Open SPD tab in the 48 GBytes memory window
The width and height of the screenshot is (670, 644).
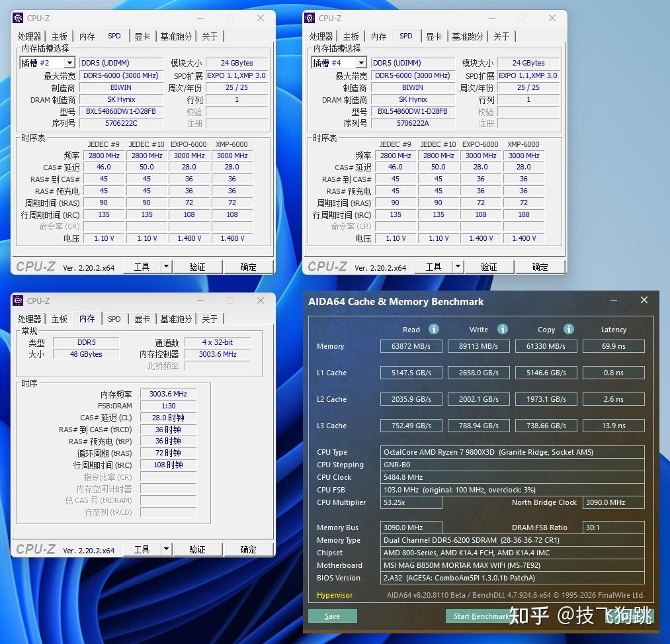tap(114, 319)
